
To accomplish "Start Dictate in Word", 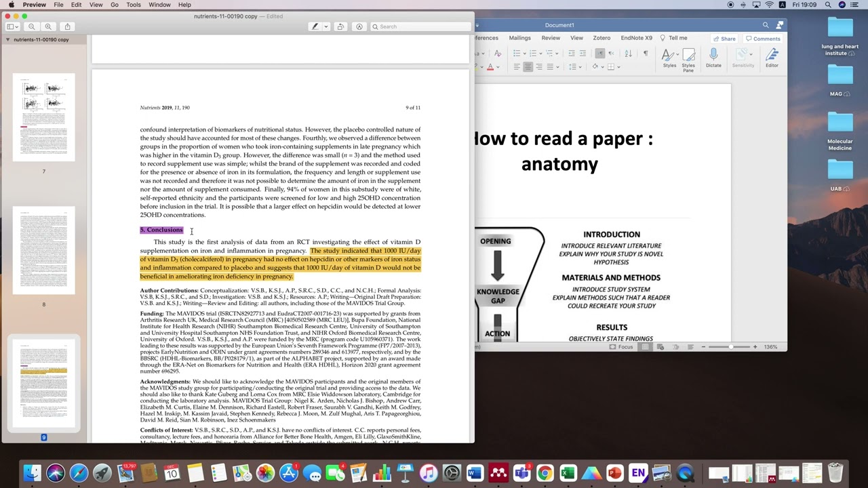I will tap(713, 58).
